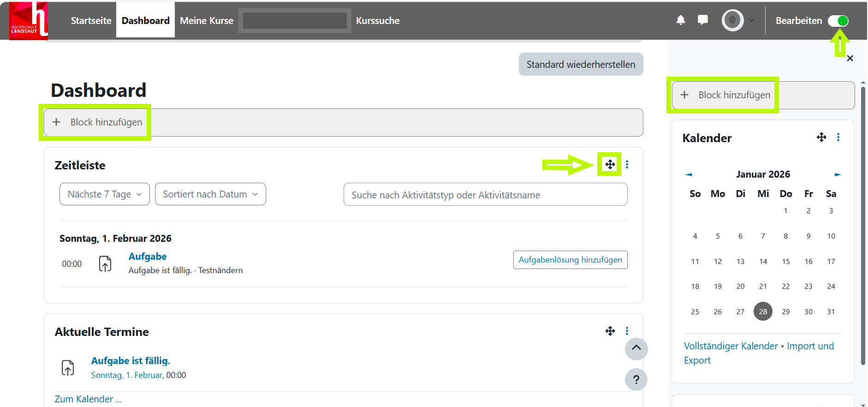Click the question mark help button

pos(636,379)
